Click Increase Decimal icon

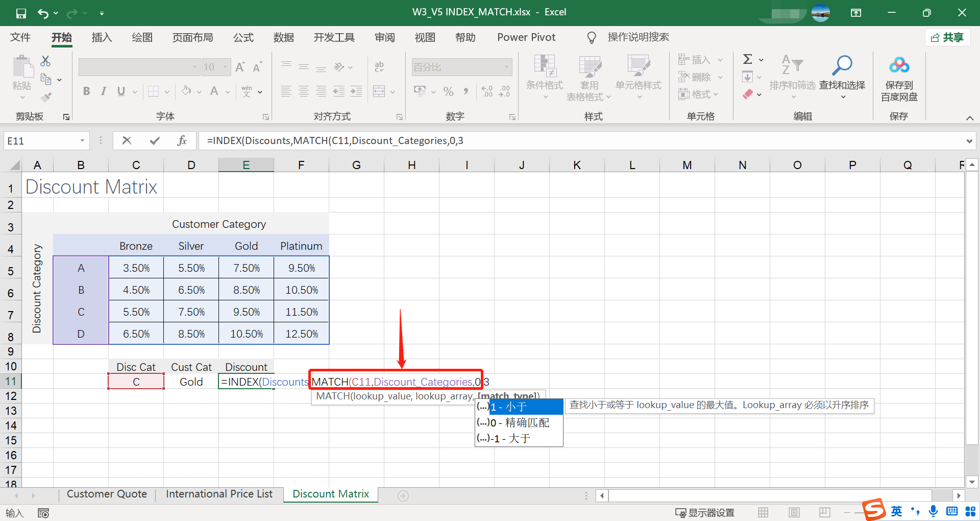tap(487, 91)
